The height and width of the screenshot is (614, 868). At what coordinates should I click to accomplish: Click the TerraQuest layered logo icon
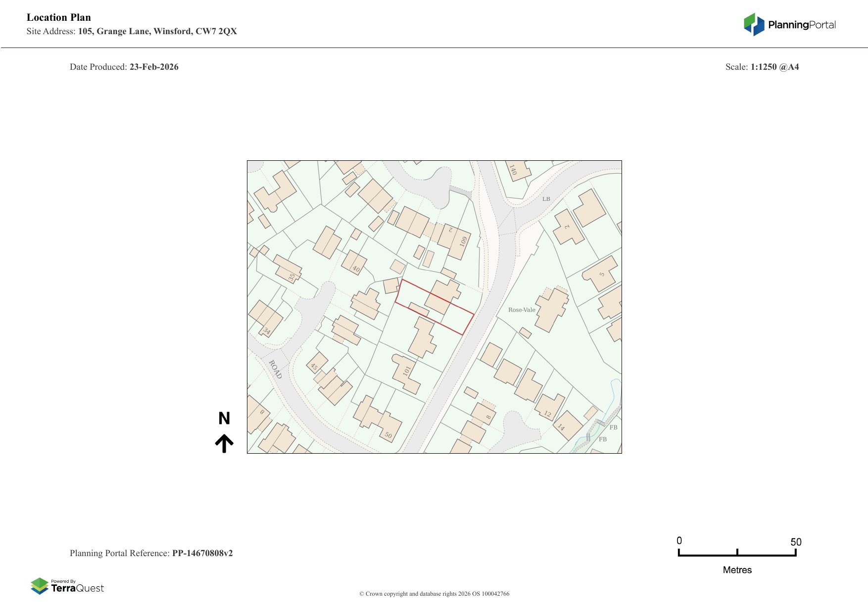(40, 586)
